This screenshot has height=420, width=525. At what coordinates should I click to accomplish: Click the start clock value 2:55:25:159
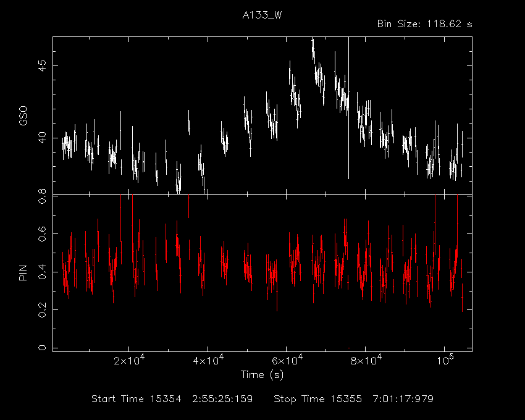(x=222, y=399)
